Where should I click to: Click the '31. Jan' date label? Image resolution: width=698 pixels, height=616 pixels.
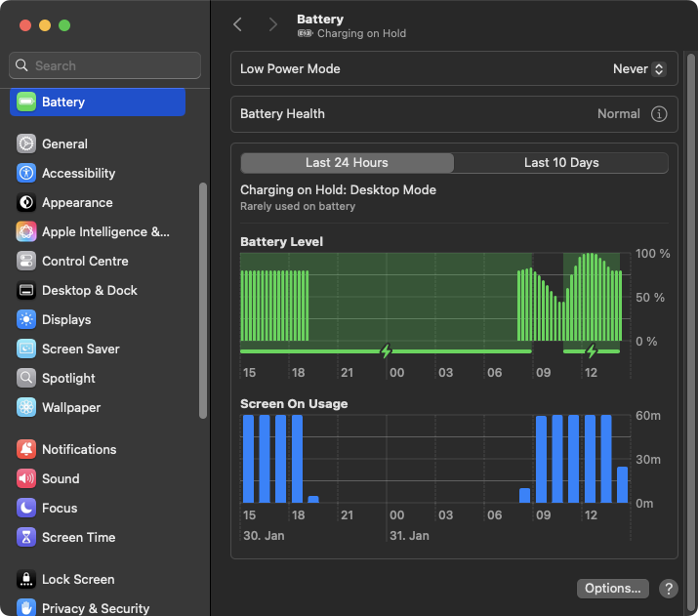[409, 535]
